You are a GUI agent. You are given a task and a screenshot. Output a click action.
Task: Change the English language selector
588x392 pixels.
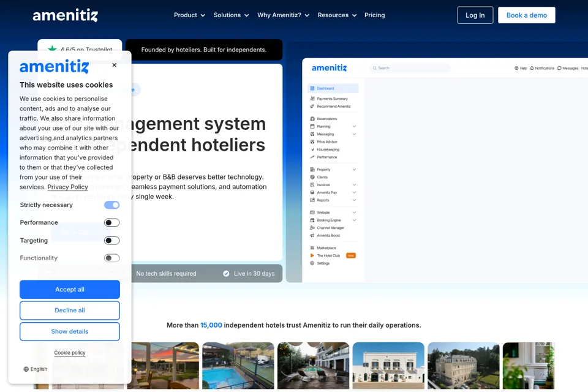coord(36,369)
